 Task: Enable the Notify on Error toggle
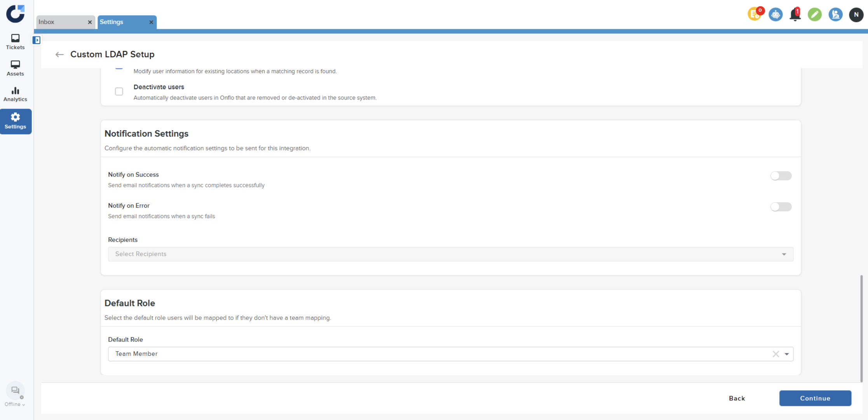point(781,207)
